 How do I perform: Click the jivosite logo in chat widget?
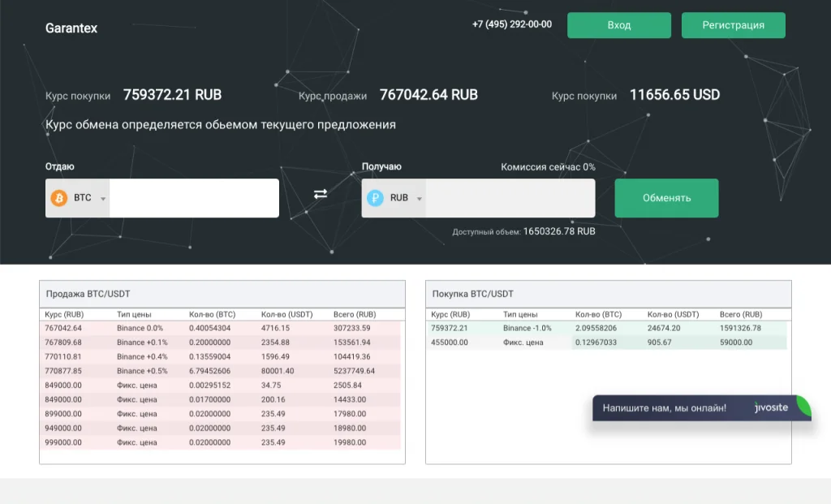(771, 407)
